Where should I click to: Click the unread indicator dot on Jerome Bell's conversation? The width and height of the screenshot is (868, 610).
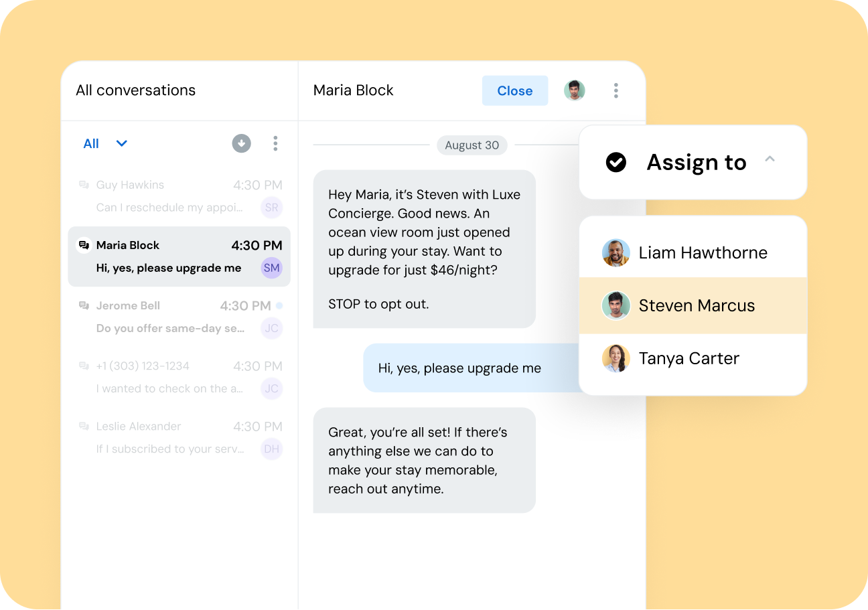[279, 305]
